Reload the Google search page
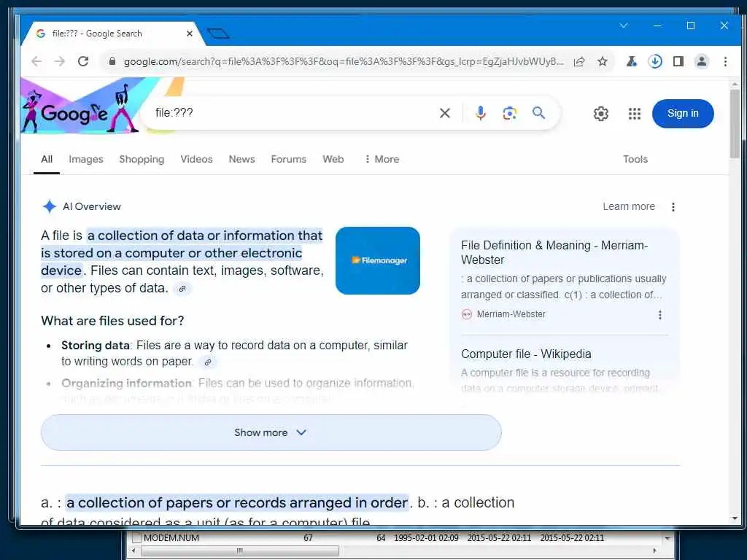The image size is (747, 560). (x=83, y=61)
